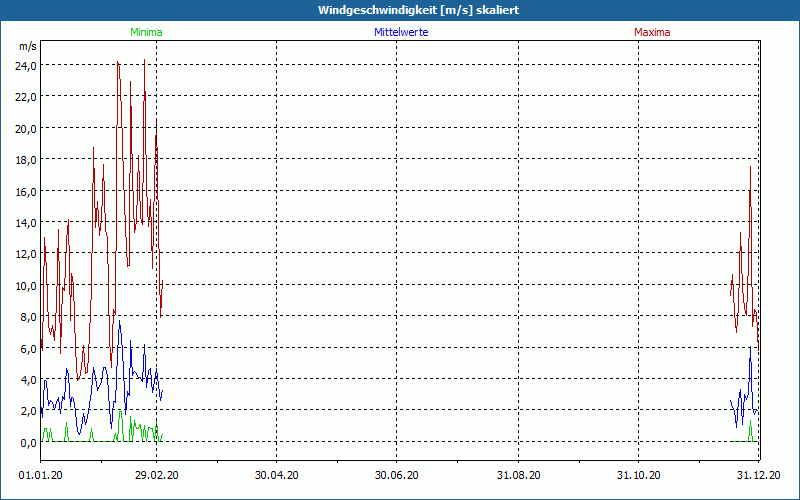Click the 8,0 y-axis value
Screen dimensions: 800x500
[x=27, y=317]
